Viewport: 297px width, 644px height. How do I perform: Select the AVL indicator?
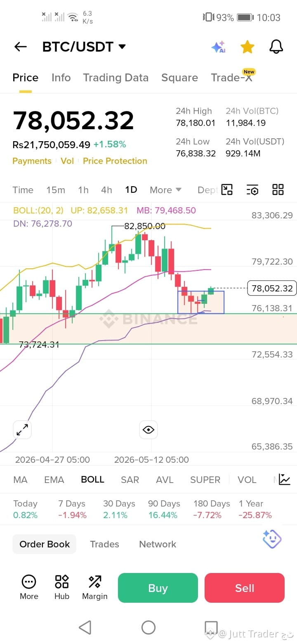165,480
